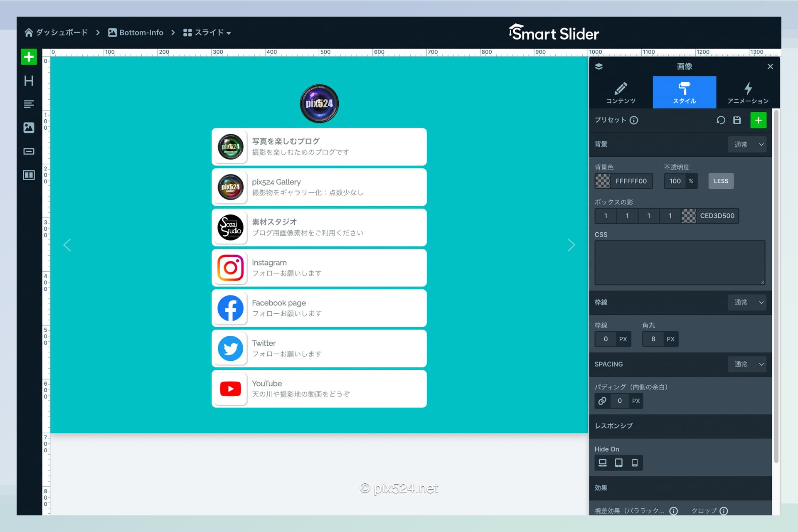Open the スライド breadcrumb menu
Image resolution: width=798 pixels, height=532 pixels.
[x=210, y=32]
